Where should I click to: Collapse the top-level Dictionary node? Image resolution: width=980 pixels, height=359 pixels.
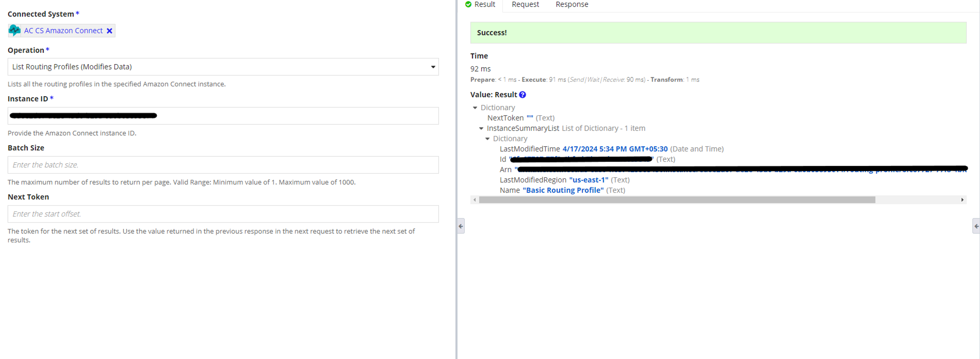click(475, 108)
